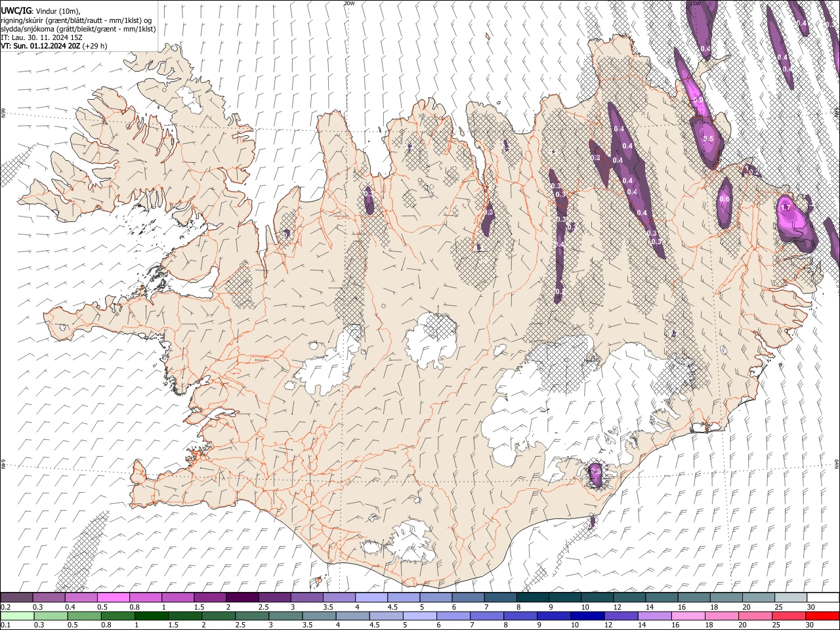This screenshot has height=630, width=840.
Task: Pick the dark purple snow swatch between 2 and 2.5
Action: pyautogui.click(x=242, y=597)
